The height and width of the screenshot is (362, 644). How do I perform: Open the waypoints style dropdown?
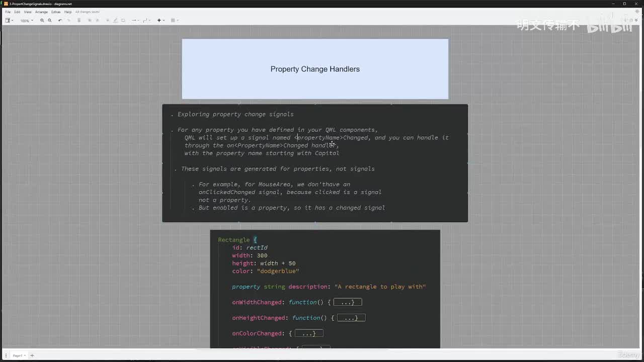tap(146, 21)
